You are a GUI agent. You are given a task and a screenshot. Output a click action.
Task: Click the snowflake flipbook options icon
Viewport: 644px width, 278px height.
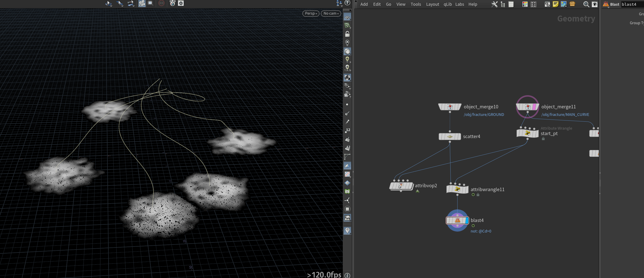(181, 3)
